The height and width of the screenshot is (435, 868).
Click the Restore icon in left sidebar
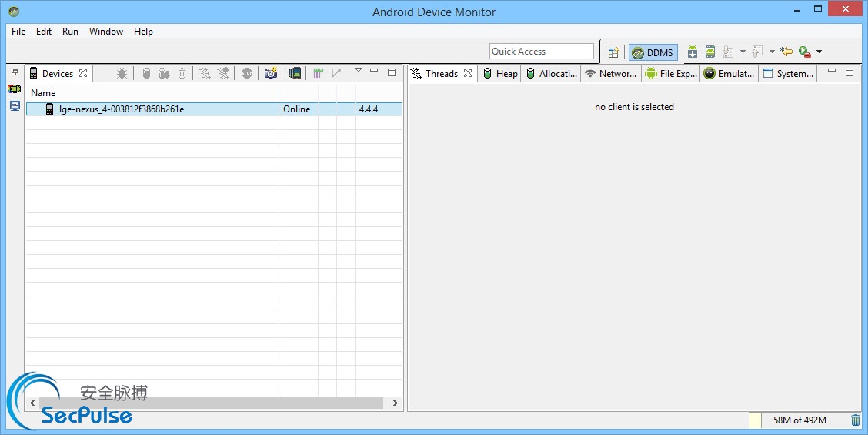pos(15,72)
